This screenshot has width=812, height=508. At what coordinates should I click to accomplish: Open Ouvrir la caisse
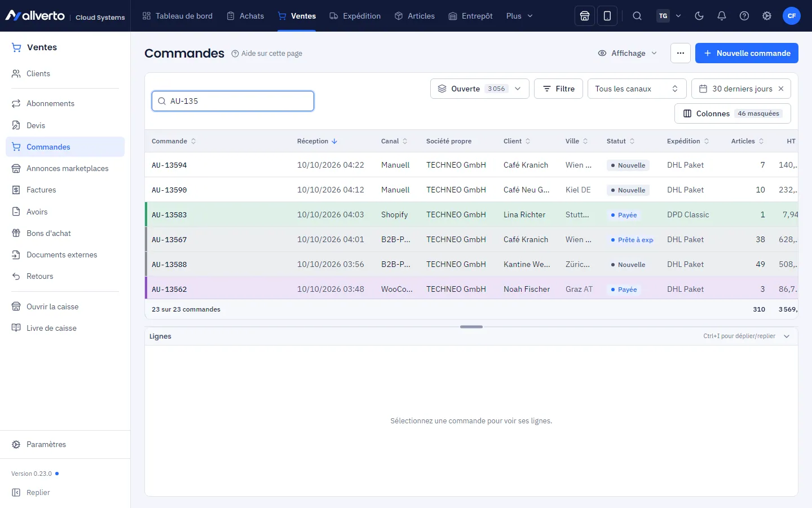pos(65,306)
